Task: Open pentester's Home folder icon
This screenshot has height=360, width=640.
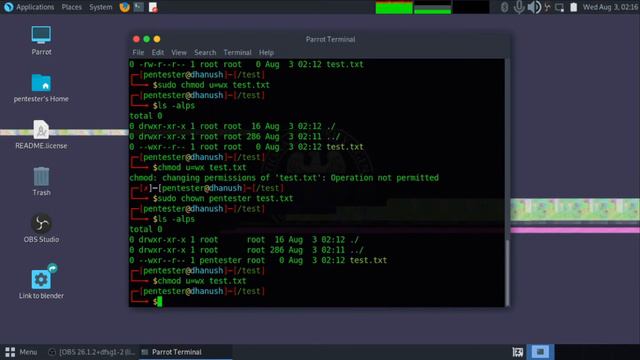Action: tap(41, 88)
